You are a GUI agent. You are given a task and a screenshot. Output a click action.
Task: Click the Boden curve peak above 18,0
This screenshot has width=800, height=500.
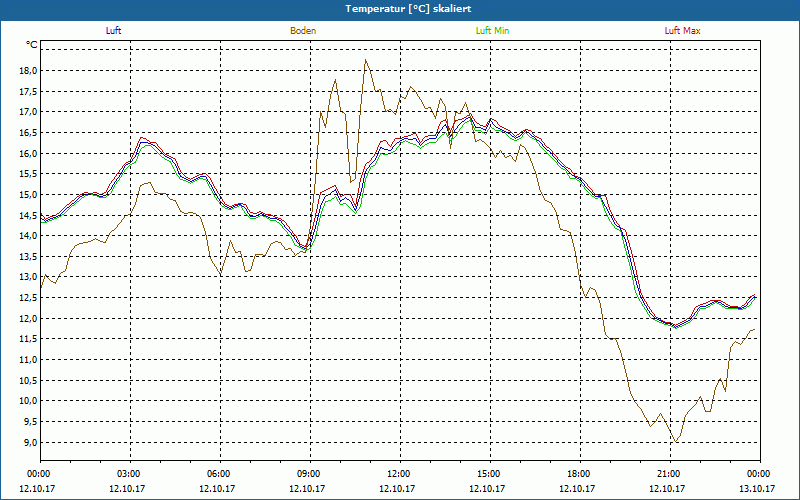(x=366, y=60)
